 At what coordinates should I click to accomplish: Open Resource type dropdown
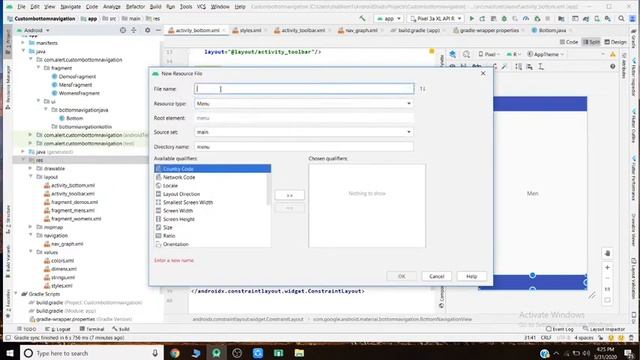[x=304, y=104]
